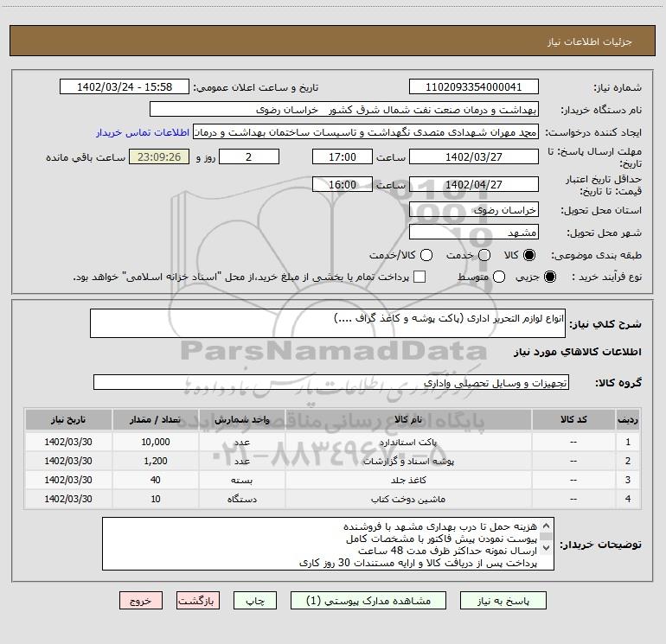The image size is (666, 644).
Task: Click the unit cell بسته
Action: (x=241, y=480)
